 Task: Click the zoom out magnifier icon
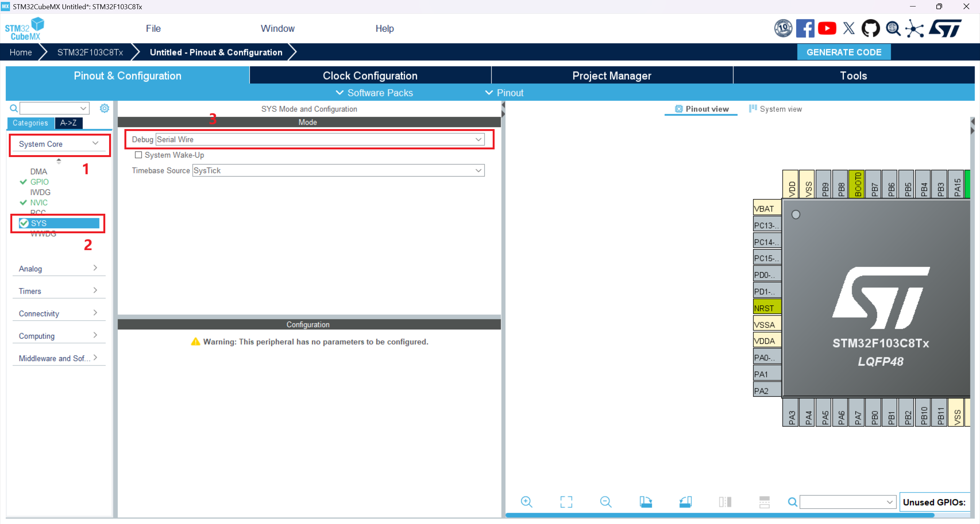pos(606,502)
